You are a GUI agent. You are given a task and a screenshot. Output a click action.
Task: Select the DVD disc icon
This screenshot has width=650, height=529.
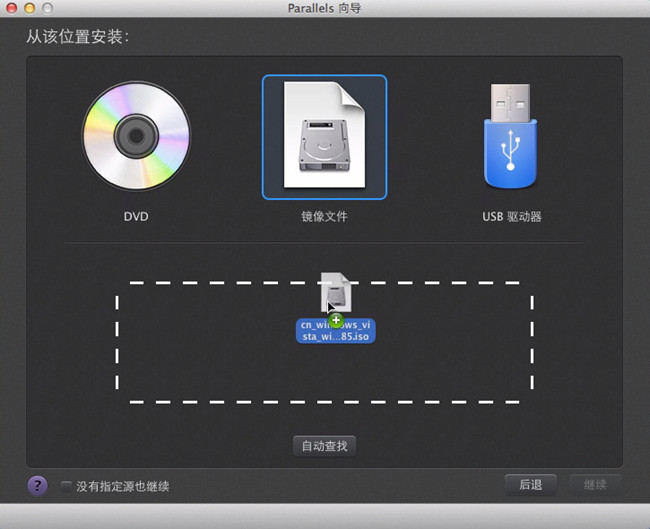click(136, 136)
